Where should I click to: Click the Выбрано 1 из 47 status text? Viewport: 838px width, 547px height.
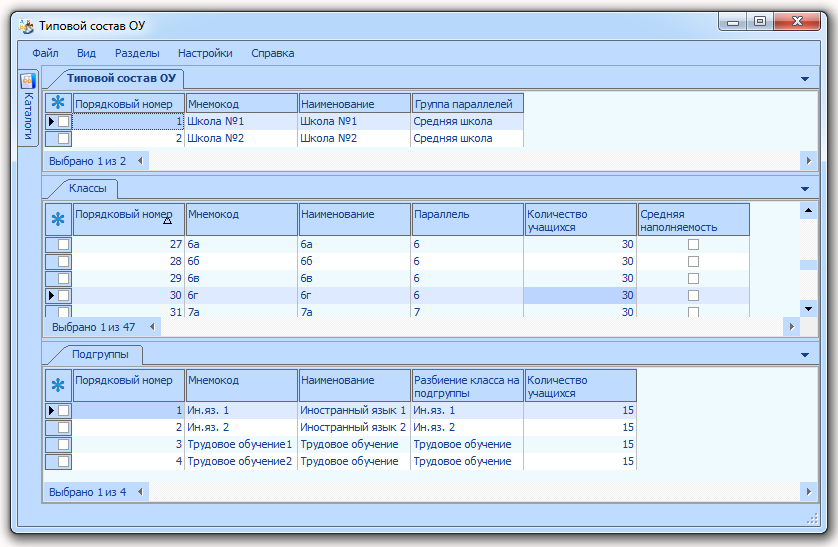pos(94,327)
